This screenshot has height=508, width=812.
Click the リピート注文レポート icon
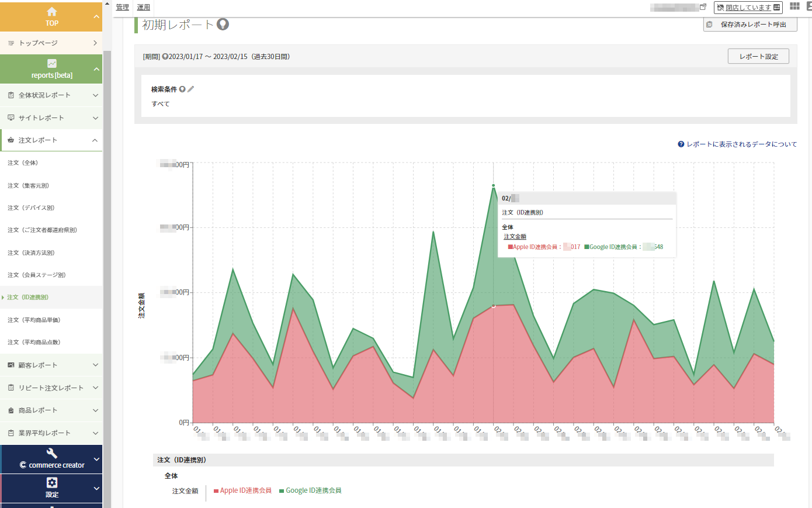click(x=11, y=388)
